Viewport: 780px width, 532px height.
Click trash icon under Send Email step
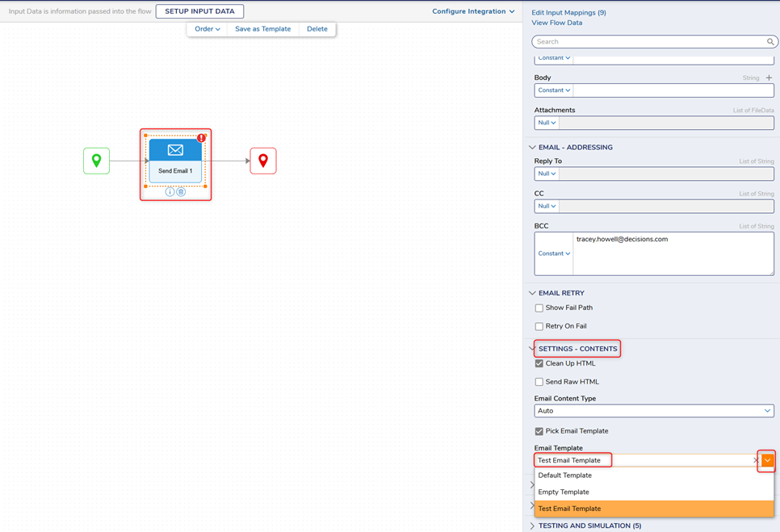point(181,192)
